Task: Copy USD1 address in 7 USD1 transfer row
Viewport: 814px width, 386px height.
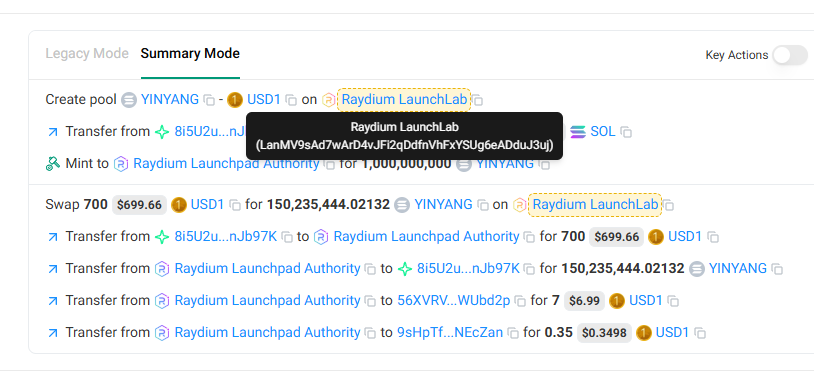Action: (673, 301)
